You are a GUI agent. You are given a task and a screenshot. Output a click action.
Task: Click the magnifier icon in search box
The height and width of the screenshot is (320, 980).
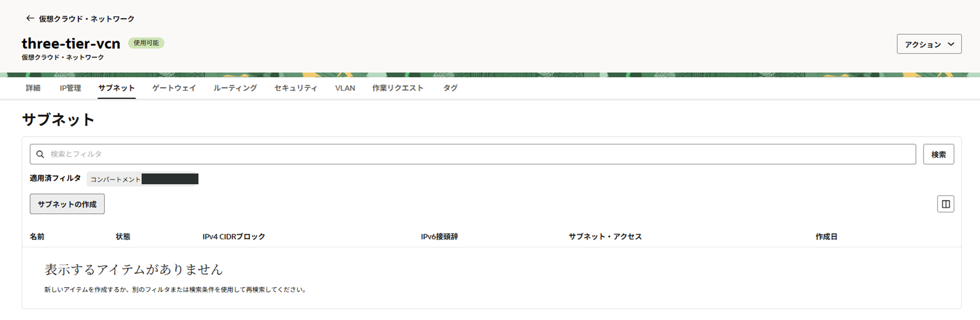[x=40, y=154]
